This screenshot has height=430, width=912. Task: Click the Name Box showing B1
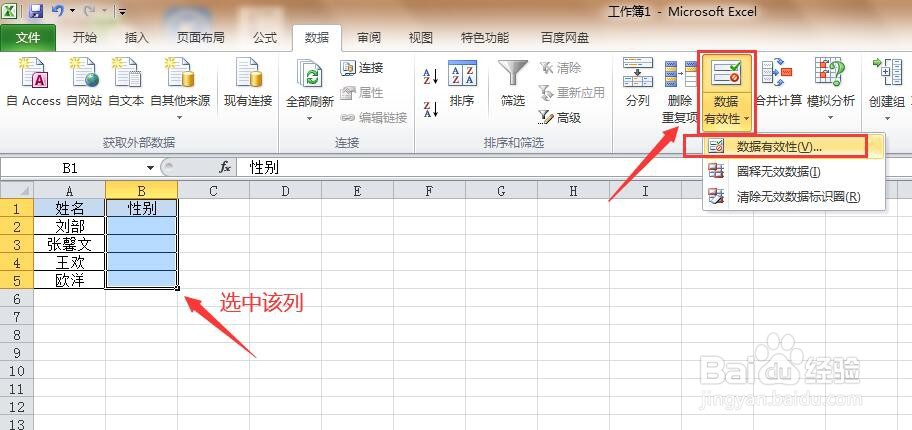(71, 168)
